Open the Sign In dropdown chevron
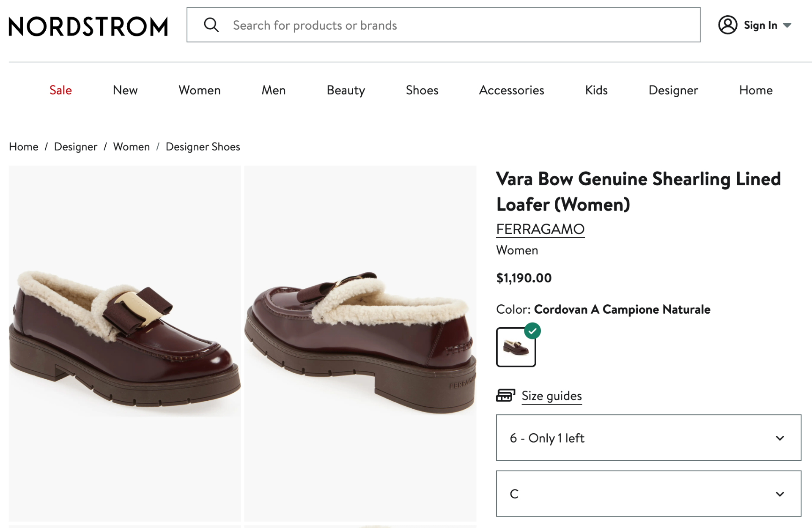This screenshot has width=812, height=528. pos(788,25)
